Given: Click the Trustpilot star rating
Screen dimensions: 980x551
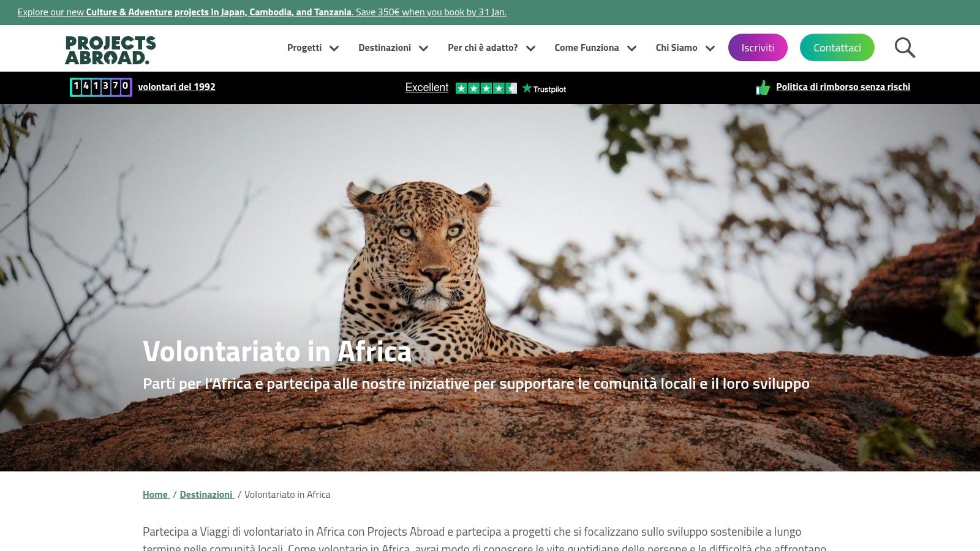Looking at the screenshot, I should click(x=486, y=88).
